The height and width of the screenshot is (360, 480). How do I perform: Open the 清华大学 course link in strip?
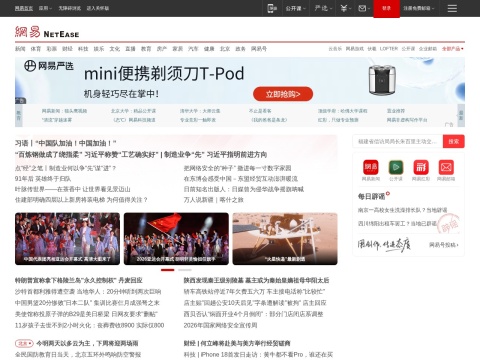(200, 111)
